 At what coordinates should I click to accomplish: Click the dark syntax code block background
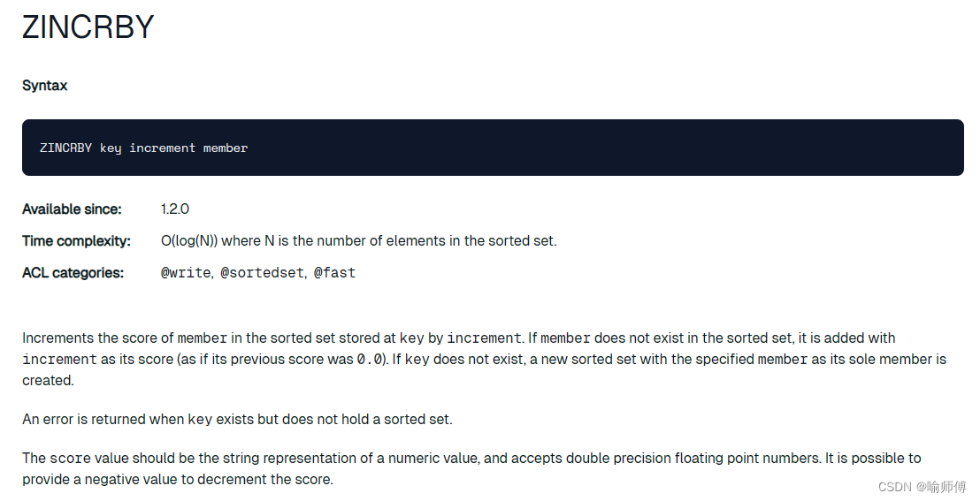pos(493,148)
